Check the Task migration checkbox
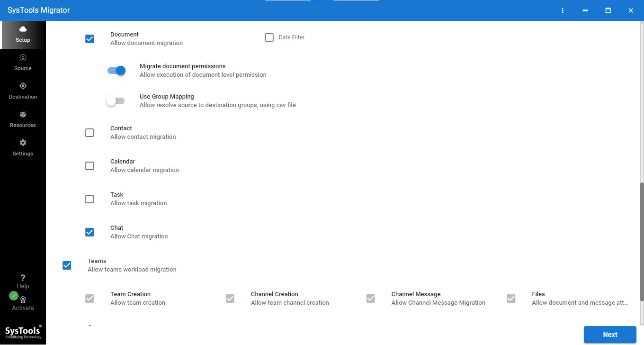The height and width of the screenshot is (345, 644). pos(89,199)
